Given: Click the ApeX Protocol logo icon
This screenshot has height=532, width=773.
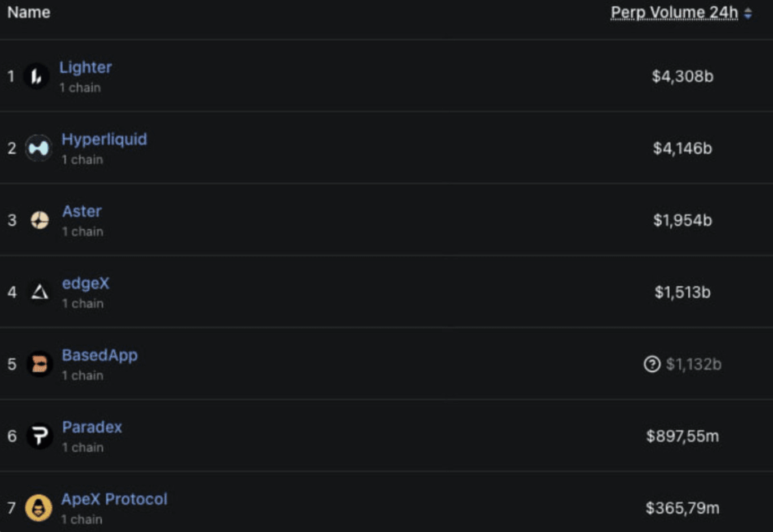Looking at the screenshot, I should click(38, 508).
